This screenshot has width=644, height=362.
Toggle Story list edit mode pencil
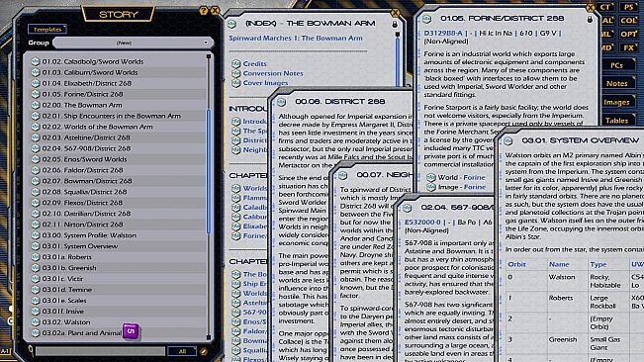[204, 351]
